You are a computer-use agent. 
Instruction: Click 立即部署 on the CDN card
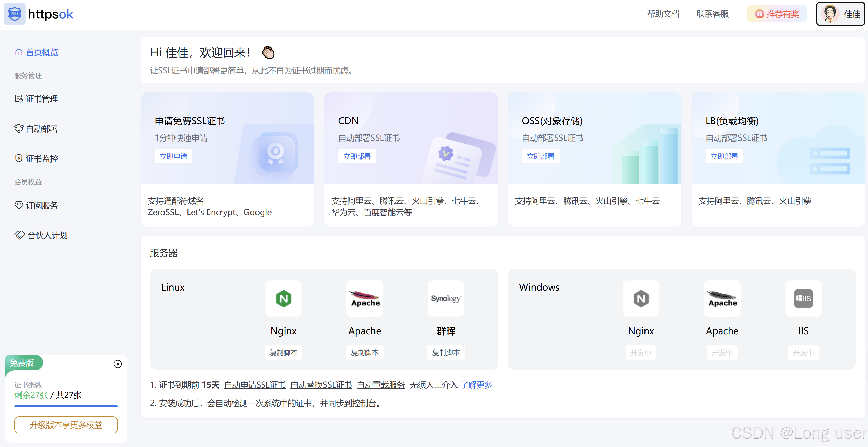pos(357,156)
